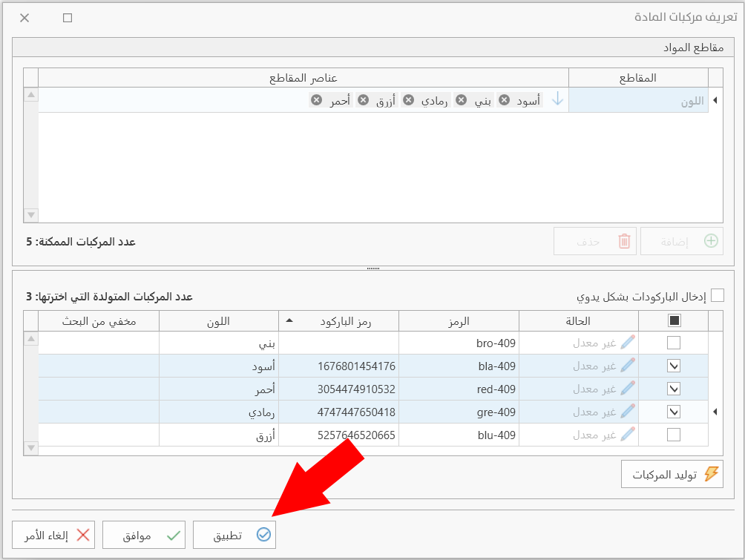
Task: Toggle the select-all header checkbox
Action: [x=674, y=320]
